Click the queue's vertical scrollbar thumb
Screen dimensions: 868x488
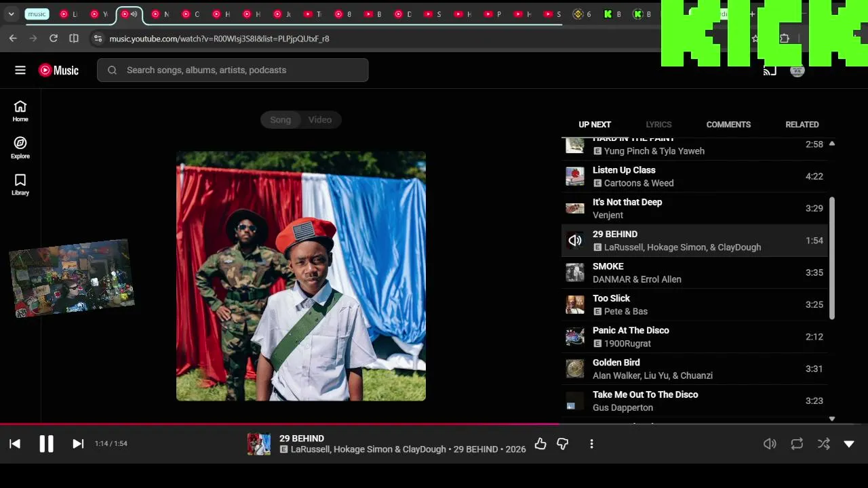coord(832,258)
